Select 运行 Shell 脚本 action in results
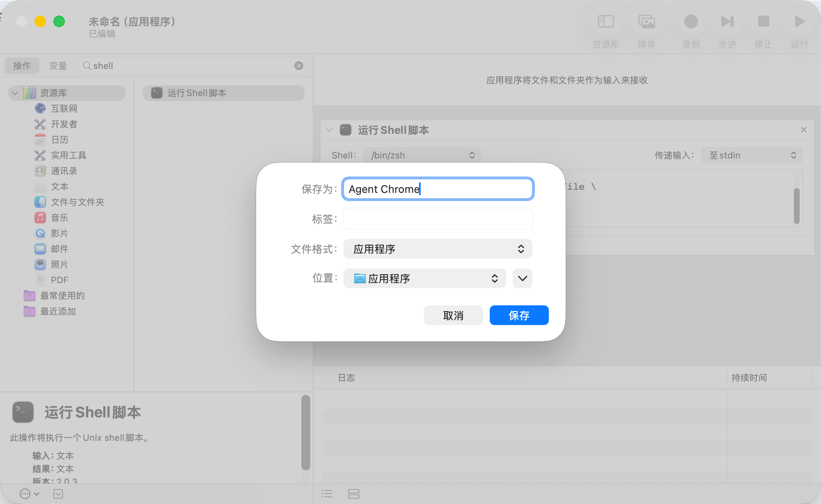The height and width of the screenshot is (504, 821). pyautogui.click(x=224, y=93)
